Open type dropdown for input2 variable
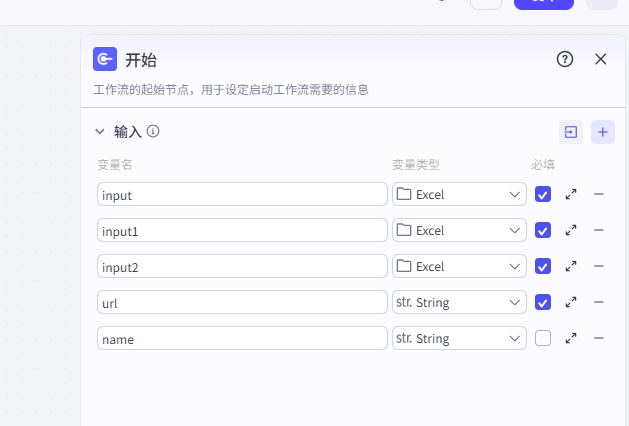The image size is (629, 426). pos(459,266)
